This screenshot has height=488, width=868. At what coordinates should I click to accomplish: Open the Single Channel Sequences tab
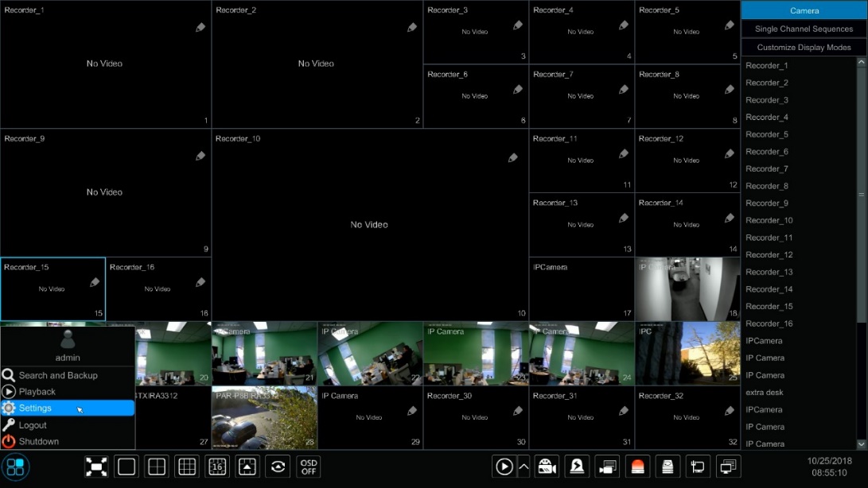coord(804,29)
